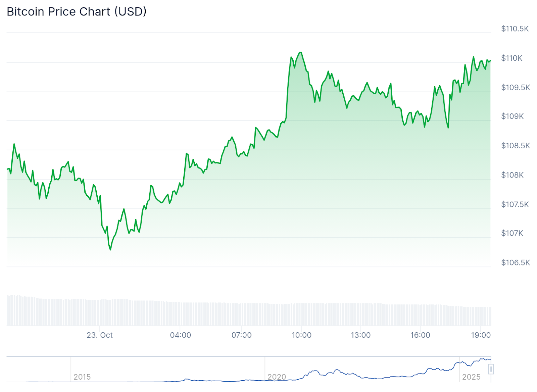The image size is (537, 392).
Task: Select the $108K price level label
Action: [x=512, y=175]
